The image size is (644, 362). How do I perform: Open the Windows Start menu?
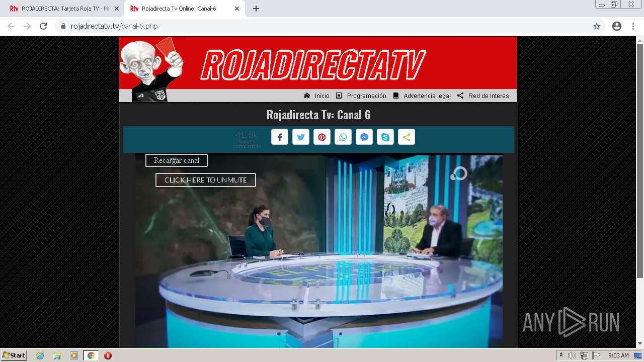[14, 355]
